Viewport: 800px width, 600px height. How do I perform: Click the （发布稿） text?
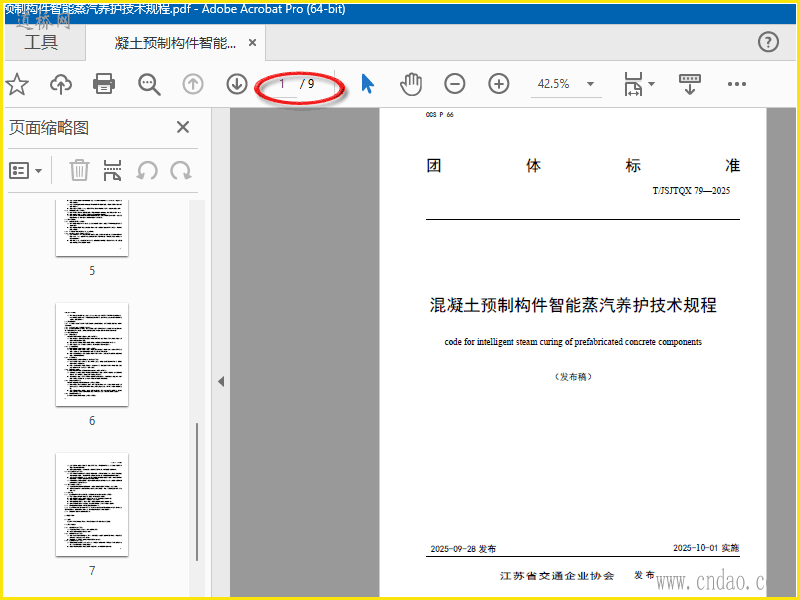tap(573, 377)
